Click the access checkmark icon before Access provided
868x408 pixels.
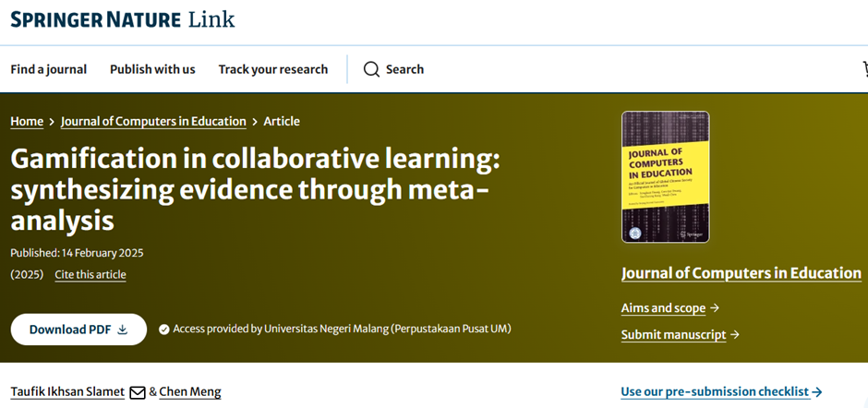click(163, 330)
